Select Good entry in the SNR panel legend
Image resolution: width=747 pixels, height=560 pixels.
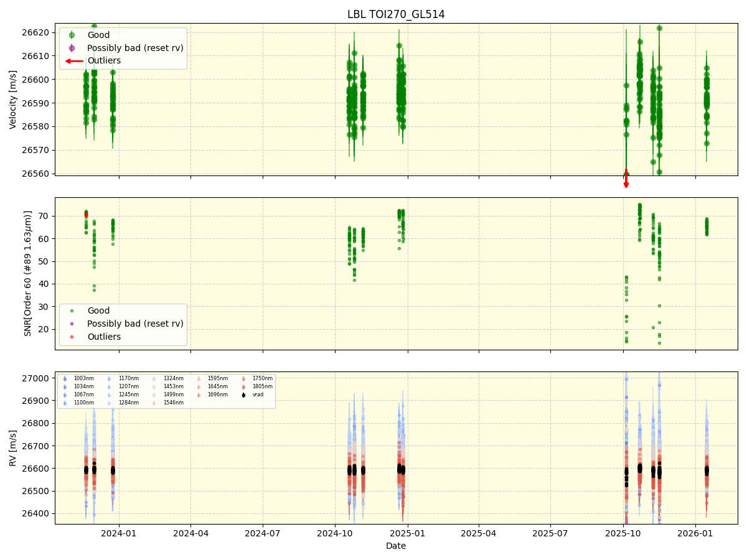click(x=98, y=310)
